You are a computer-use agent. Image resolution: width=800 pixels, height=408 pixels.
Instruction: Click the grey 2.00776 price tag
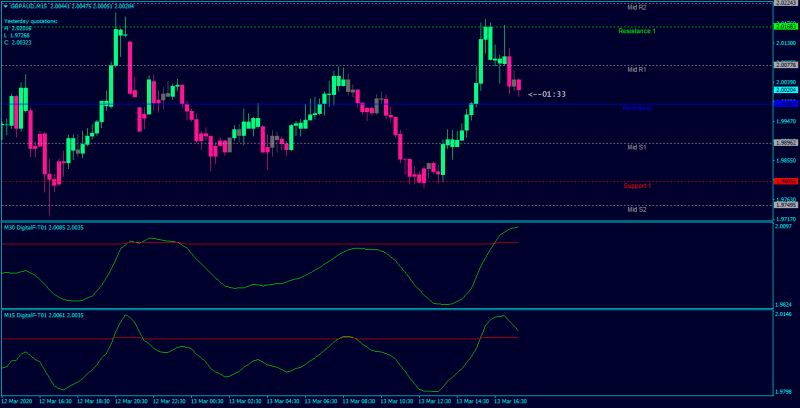(786, 65)
